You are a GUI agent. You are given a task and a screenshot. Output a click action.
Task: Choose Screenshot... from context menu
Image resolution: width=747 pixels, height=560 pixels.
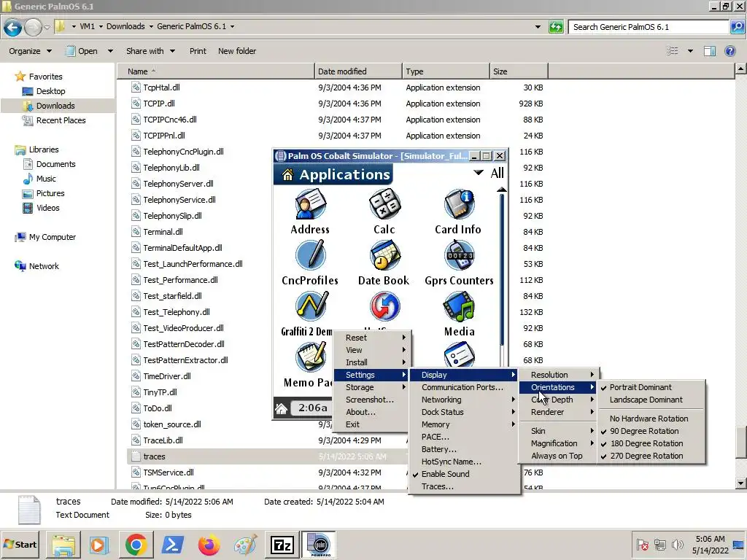(371, 400)
